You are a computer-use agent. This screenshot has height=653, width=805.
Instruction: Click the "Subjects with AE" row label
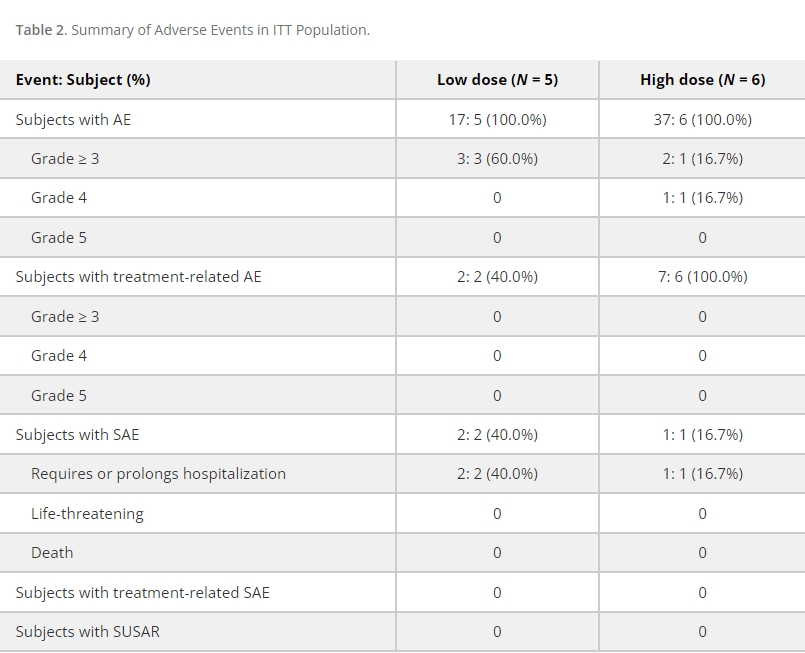pyautogui.click(x=73, y=120)
